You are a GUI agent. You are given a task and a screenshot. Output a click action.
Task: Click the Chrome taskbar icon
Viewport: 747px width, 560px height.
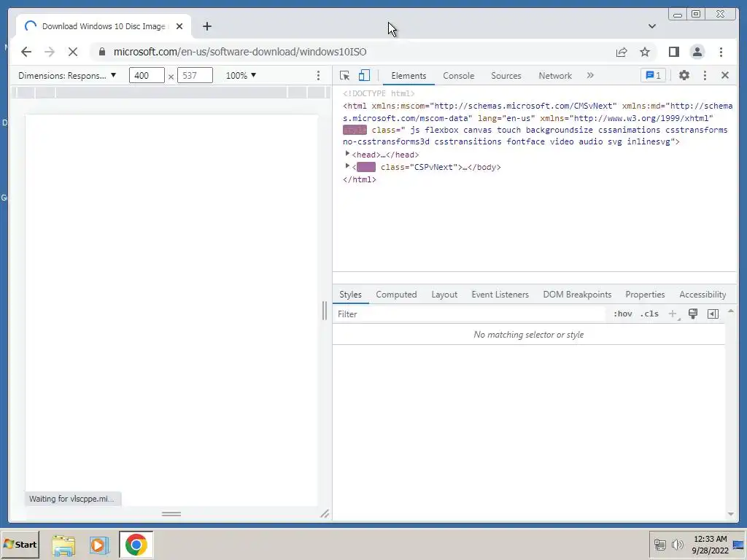(136, 545)
